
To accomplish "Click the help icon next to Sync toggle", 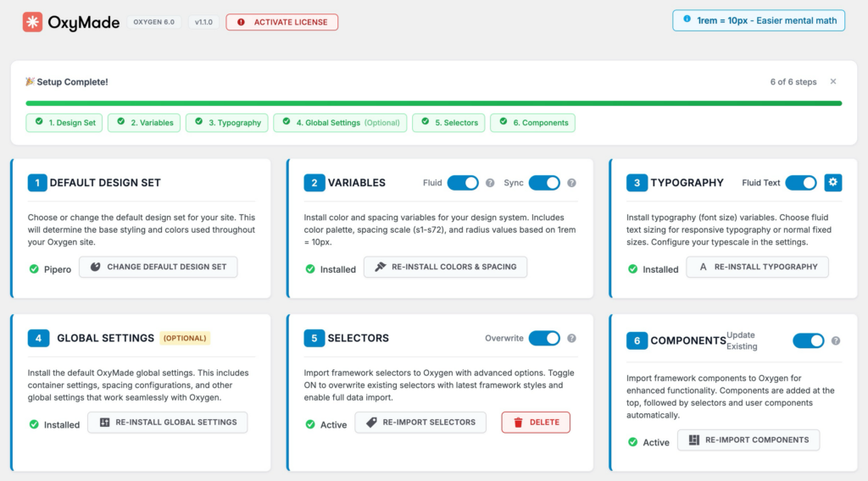I will (571, 183).
